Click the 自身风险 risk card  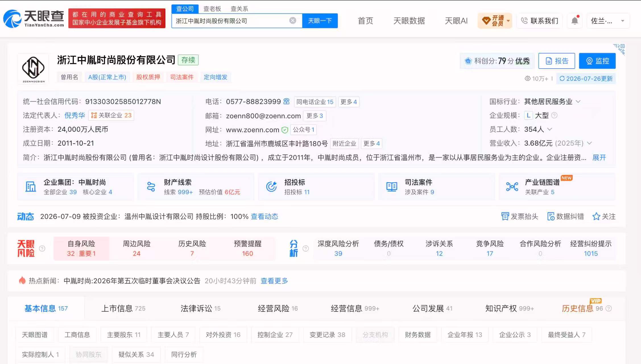click(x=81, y=248)
